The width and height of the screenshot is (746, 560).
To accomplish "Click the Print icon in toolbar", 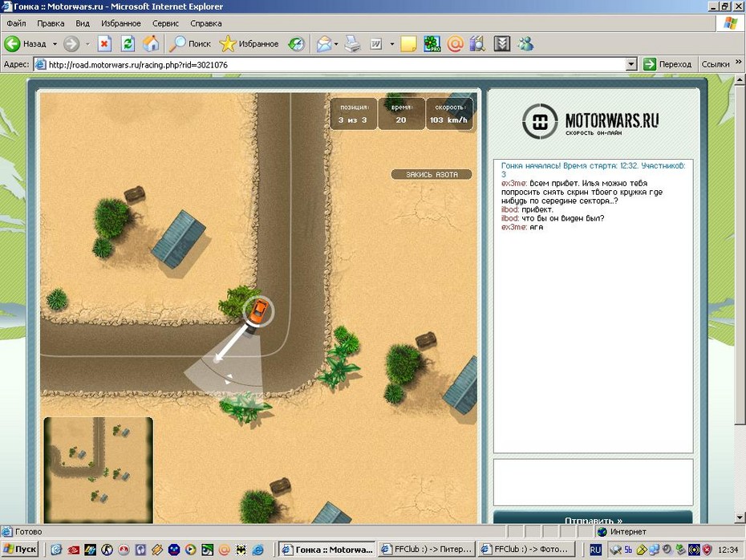I will click(x=353, y=44).
